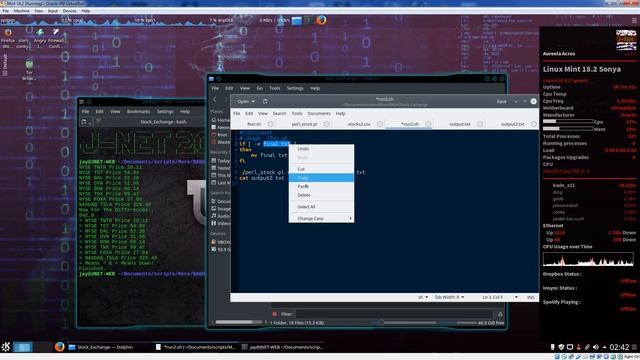Switch to the output.txt tab
The image size is (640, 360).
coord(460,124)
